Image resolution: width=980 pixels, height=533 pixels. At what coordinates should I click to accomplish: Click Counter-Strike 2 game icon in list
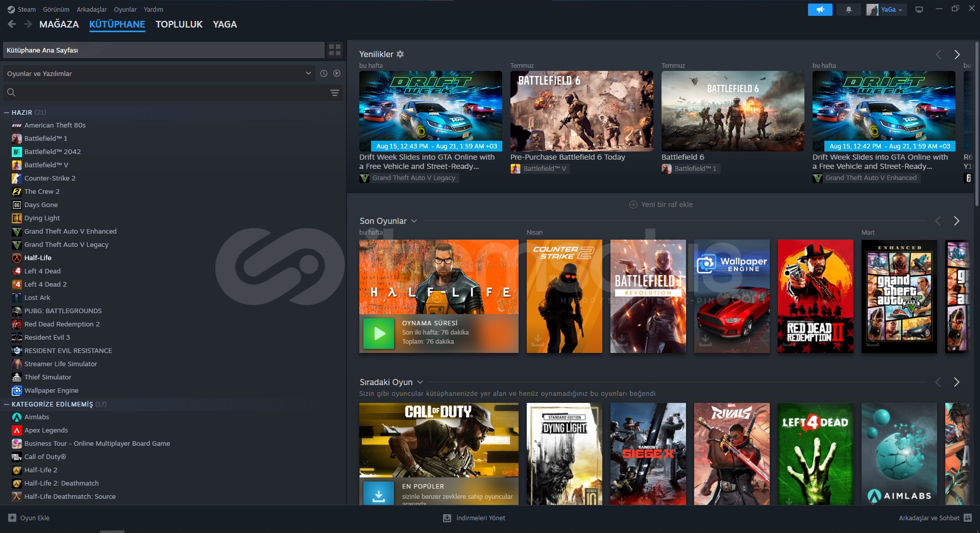click(x=17, y=178)
